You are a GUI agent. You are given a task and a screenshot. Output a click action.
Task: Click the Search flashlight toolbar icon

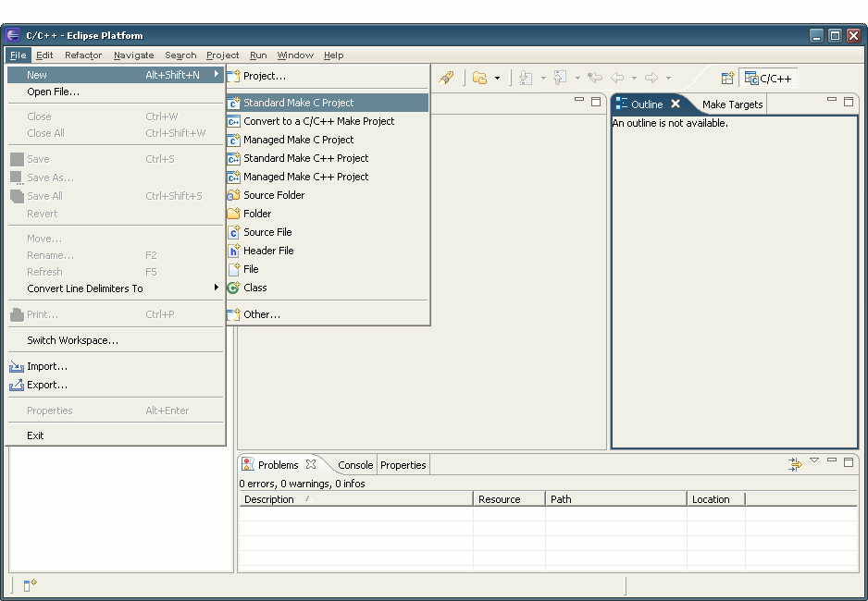pos(446,78)
